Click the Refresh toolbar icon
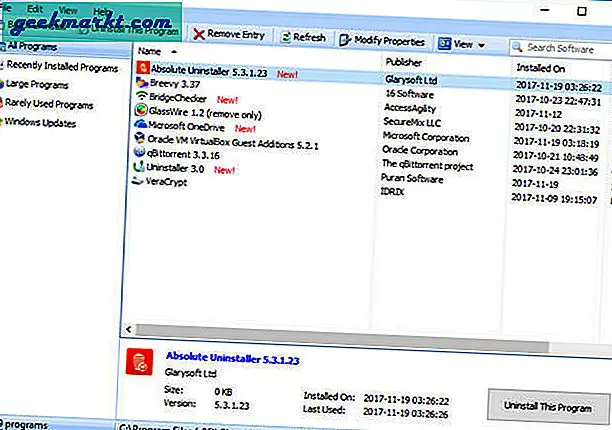The width and height of the screenshot is (612, 430). pos(286,37)
